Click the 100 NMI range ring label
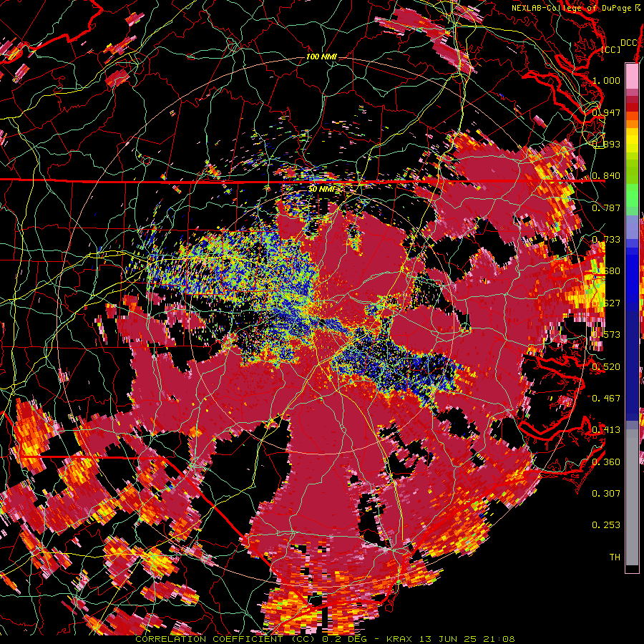This screenshot has height=644, width=644. [x=321, y=57]
